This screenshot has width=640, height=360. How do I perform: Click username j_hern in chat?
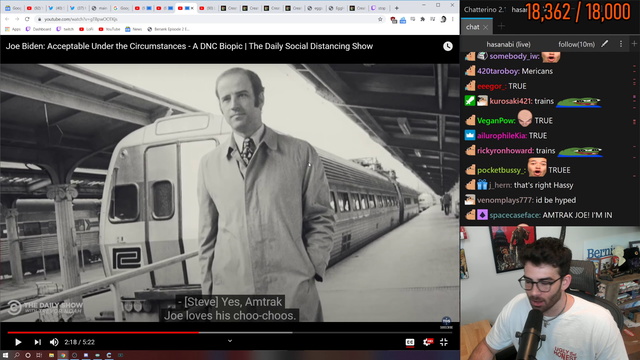(500, 185)
